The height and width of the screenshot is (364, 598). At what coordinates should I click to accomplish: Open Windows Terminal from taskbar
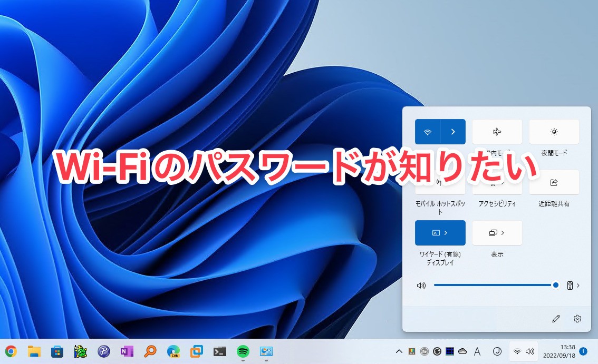point(220,351)
